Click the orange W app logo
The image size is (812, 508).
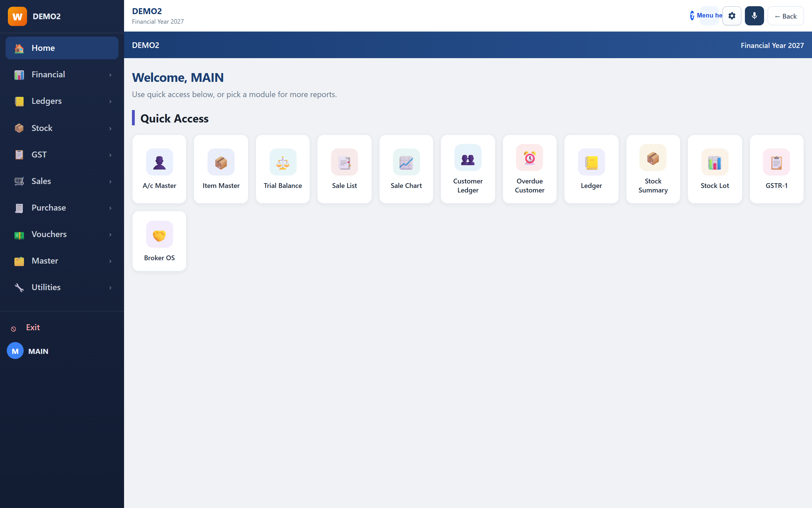[x=17, y=16]
